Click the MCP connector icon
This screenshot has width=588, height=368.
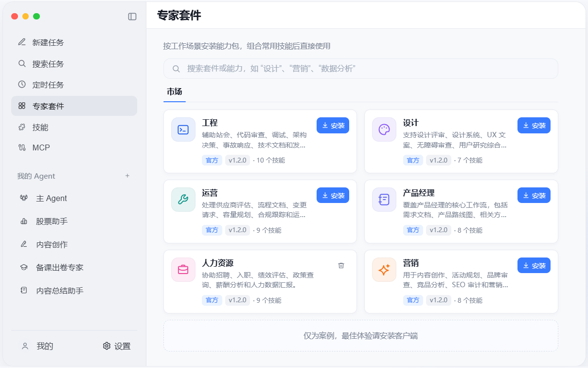coord(22,147)
